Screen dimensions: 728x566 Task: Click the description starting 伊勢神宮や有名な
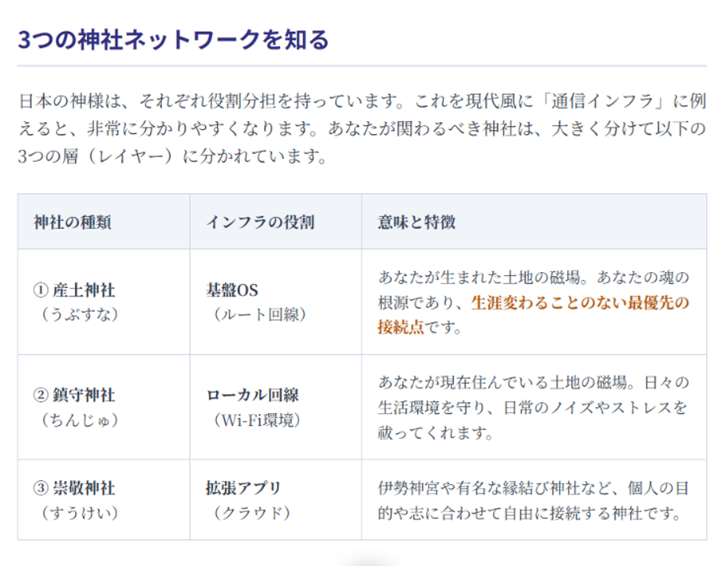533,501
